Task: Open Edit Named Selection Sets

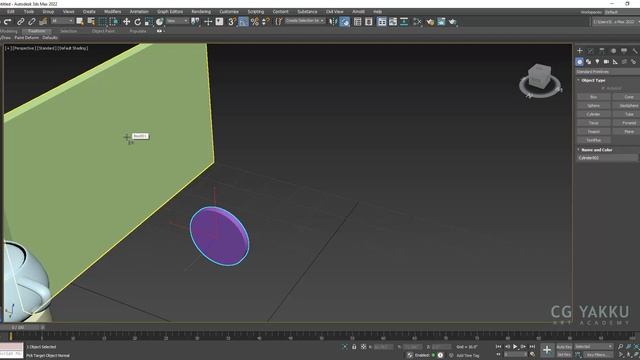Action: click(x=279, y=22)
